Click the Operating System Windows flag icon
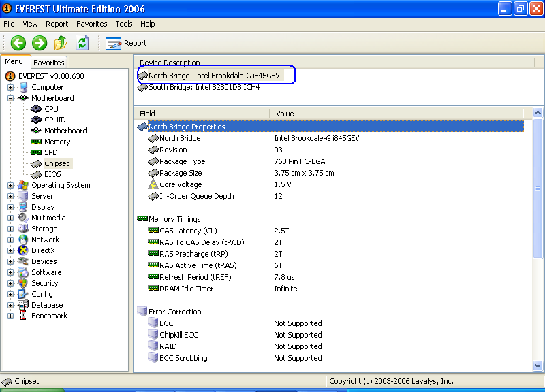Screen dimensions: 545x392 (x=23, y=185)
